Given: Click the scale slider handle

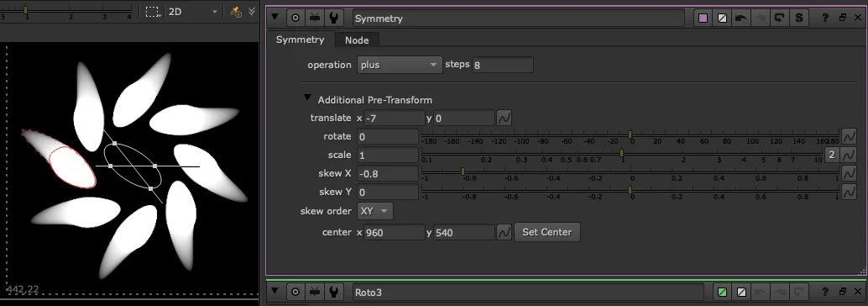Looking at the screenshot, I should point(622,153).
